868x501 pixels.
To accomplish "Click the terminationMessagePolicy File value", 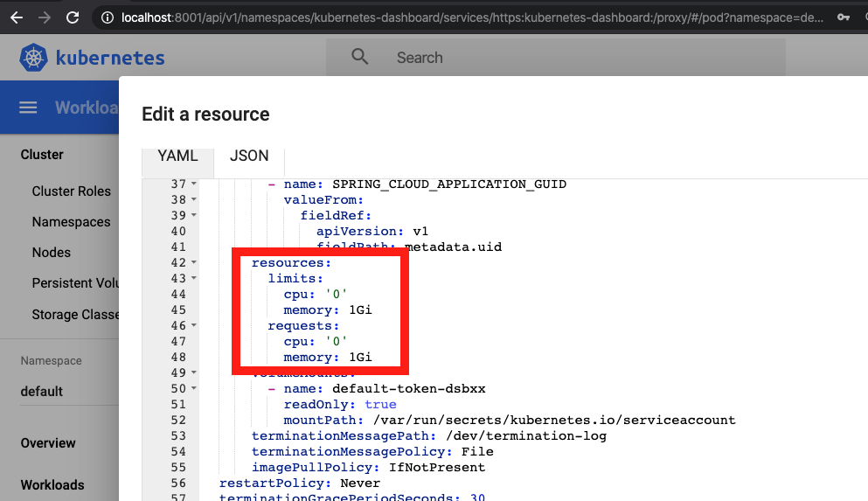I will [x=477, y=452].
